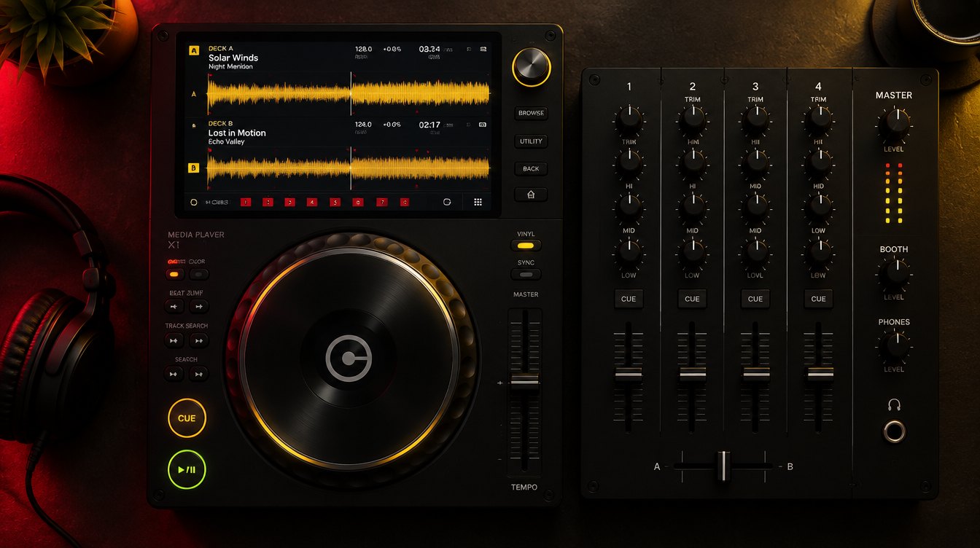Click the channel 3 volume fader handle

[756, 374]
